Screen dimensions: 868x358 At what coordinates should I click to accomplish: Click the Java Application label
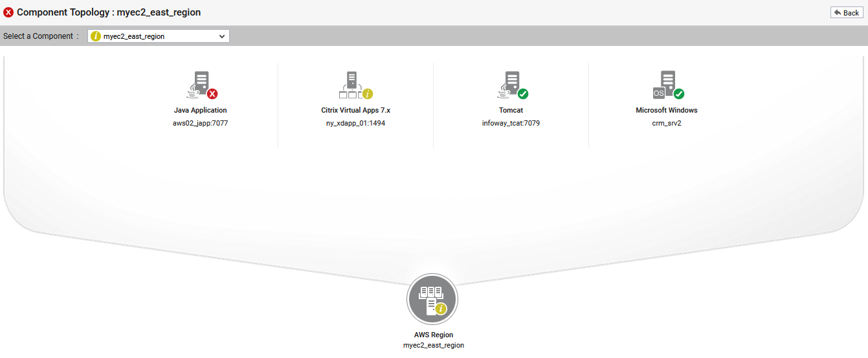point(201,110)
